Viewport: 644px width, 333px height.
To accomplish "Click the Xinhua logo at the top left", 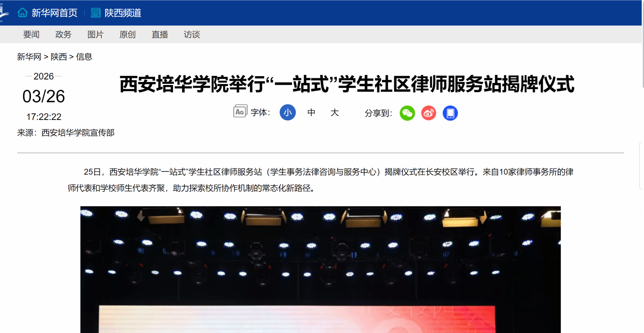I will click(x=4, y=13).
